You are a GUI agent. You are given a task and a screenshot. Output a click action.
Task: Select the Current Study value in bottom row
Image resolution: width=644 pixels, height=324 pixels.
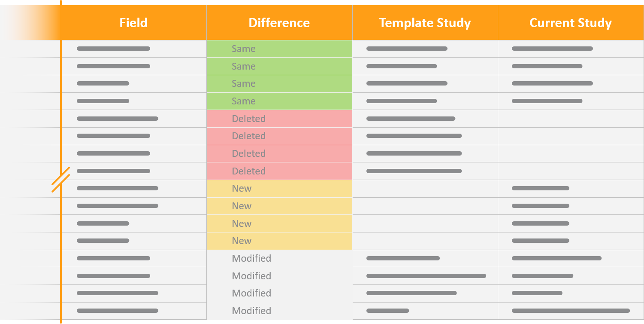pyautogui.click(x=571, y=311)
